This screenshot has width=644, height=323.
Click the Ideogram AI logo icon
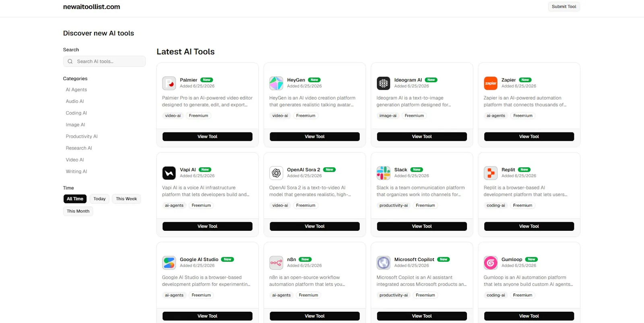tap(384, 83)
